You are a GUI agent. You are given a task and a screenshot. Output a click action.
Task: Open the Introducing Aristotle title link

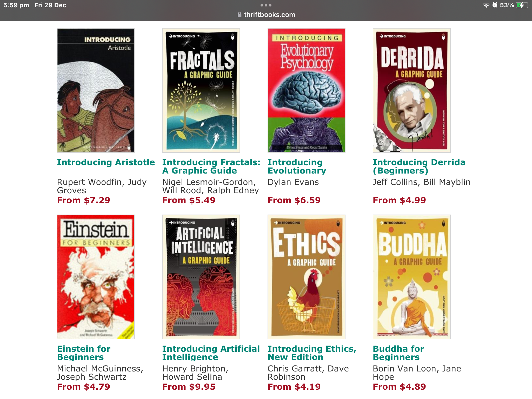(x=106, y=162)
